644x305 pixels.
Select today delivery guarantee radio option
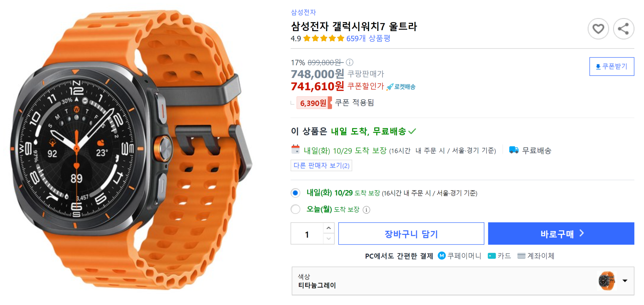coord(296,209)
